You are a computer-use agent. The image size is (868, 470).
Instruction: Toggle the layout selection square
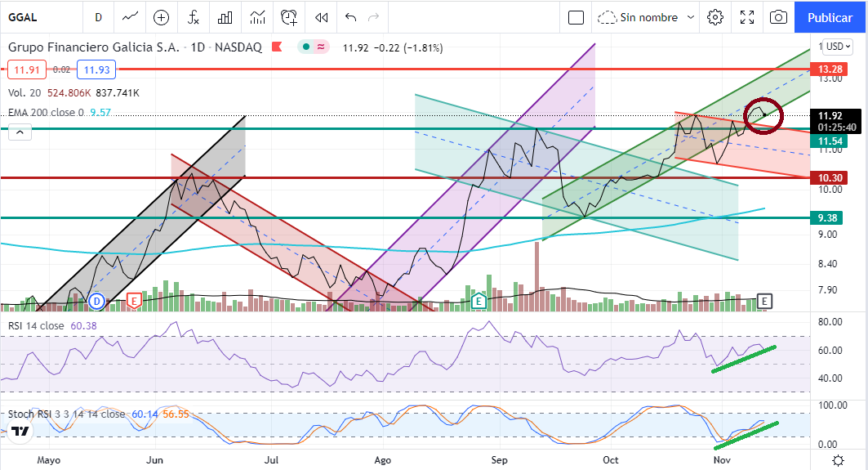pyautogui.click(x=576, y=17)
